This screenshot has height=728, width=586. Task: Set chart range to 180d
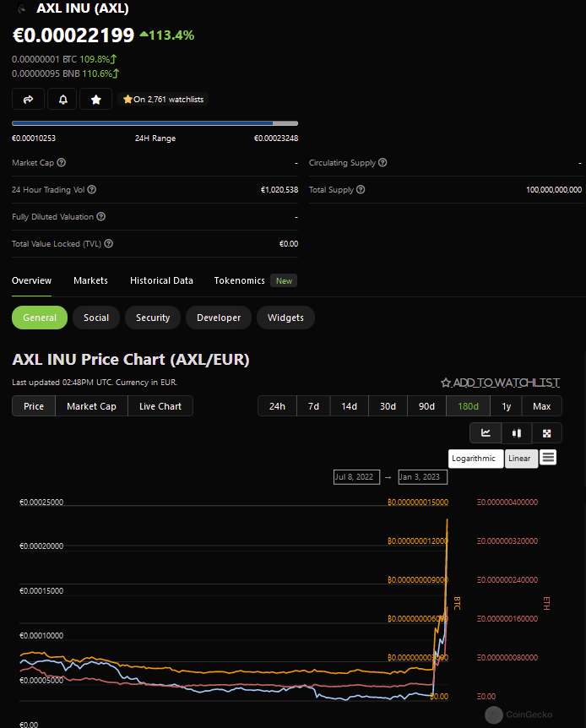(468, 406)
